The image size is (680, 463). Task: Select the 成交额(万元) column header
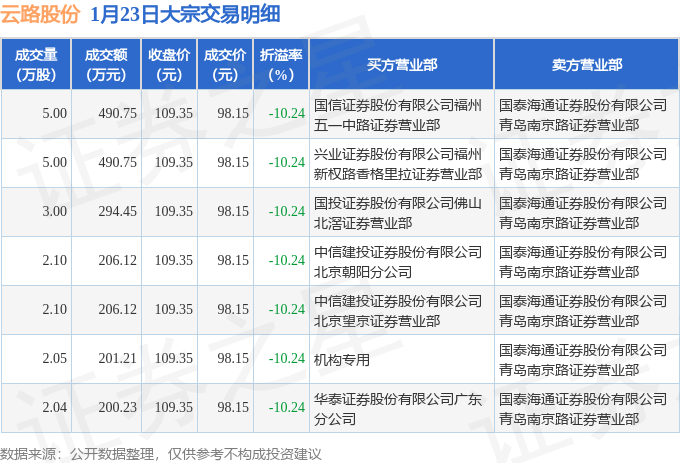(106, 65)
